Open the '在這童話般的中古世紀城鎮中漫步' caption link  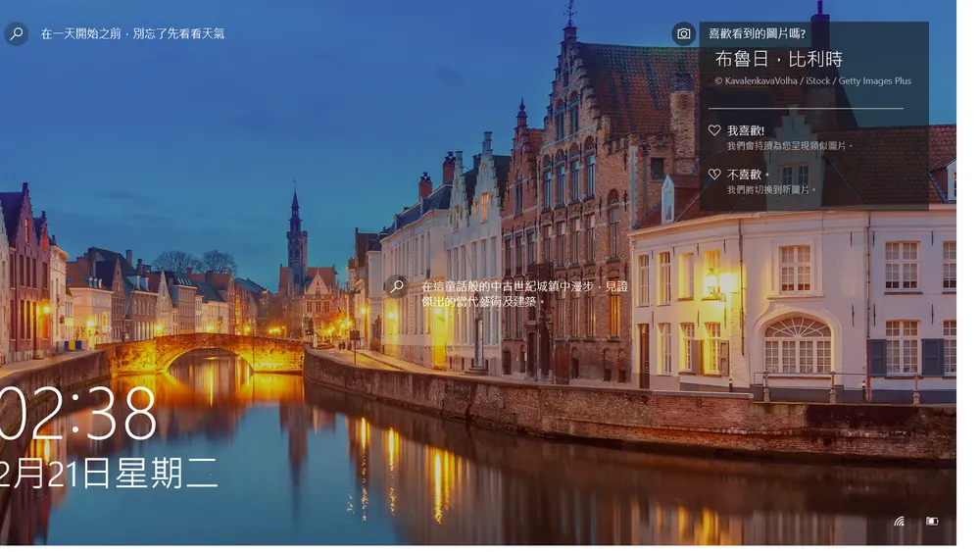[x=524, y=294]
